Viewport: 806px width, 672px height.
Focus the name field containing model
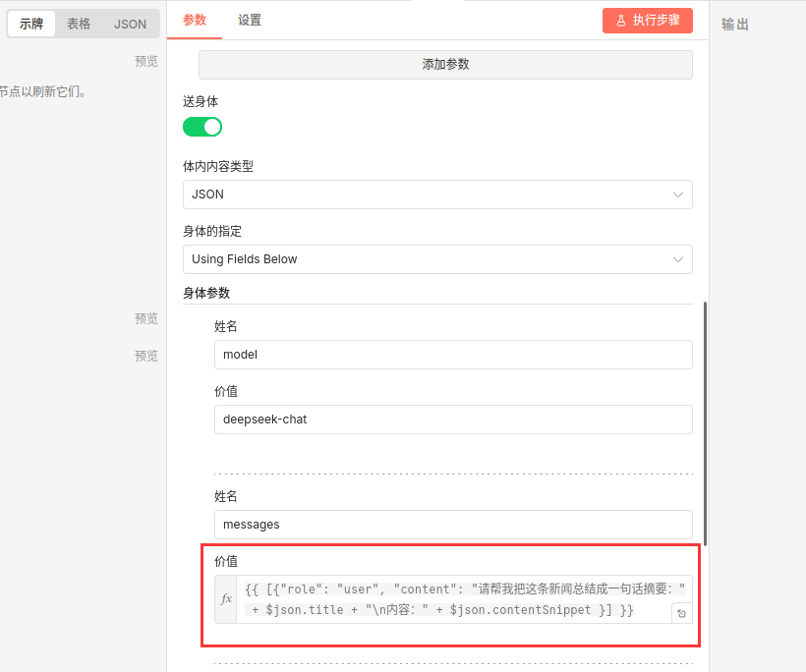pos(453,355)
